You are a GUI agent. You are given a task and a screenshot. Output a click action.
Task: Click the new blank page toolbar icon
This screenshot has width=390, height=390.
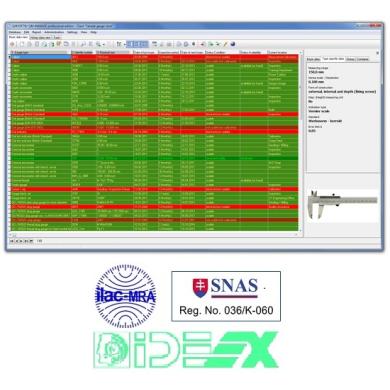click(22, 44)
